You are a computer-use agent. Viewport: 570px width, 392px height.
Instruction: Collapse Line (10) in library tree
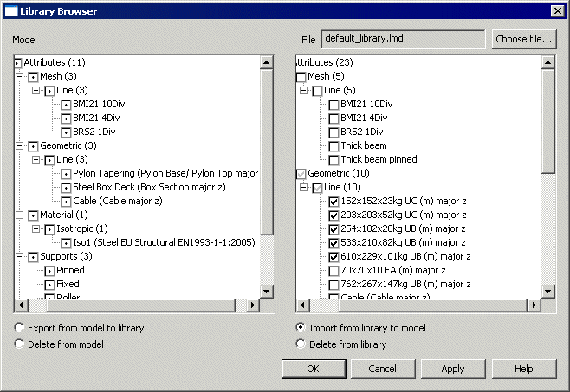(304, 188)
